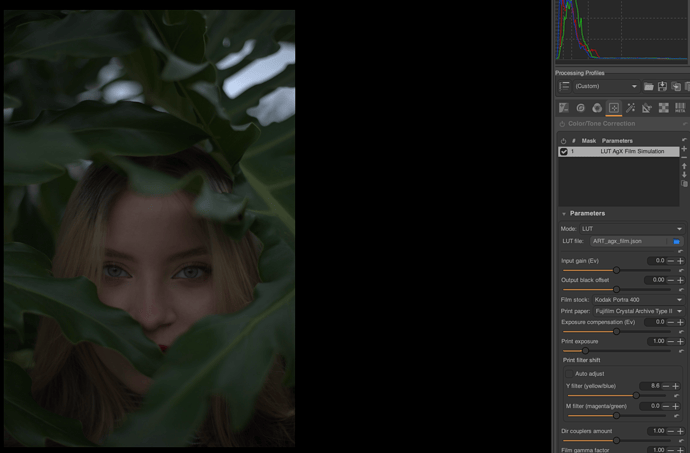Screen dimensions: 690x453
Task: Click the M filter (magenta/green) slider handle
Action: pyautogui.click(x=617, y=416)
